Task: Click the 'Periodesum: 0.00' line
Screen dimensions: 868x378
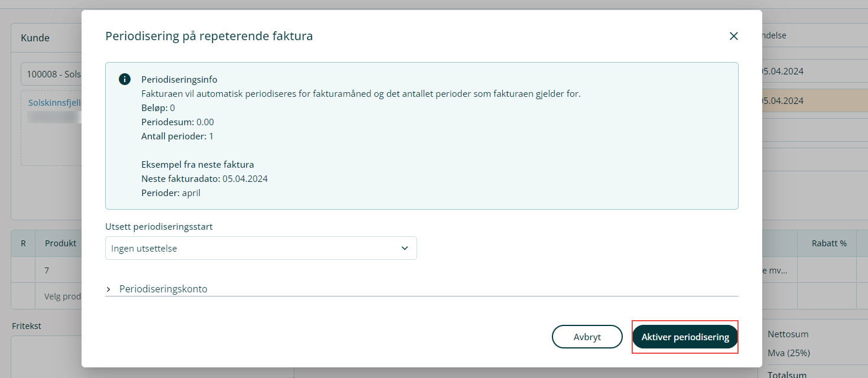Action: tap(177, 122)
